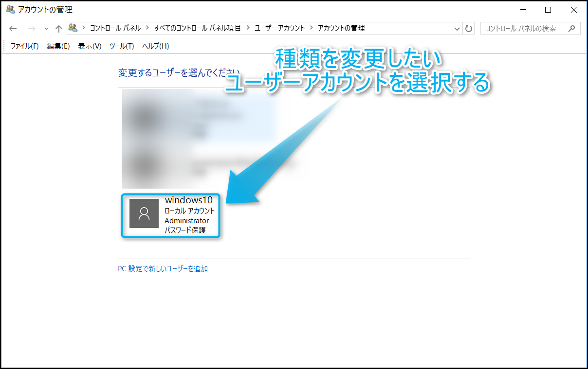Click the PC 設定で新しいユーザーを追加 link
588x369 pixels.
[163, 269]
